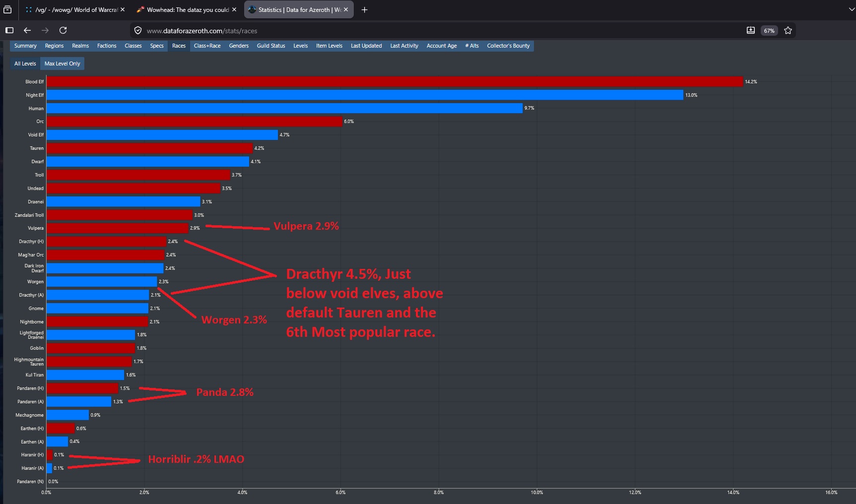Click the Lightforged Draenei 1.8% bar
The width and height of the screenshot is (856, 504).
(x=91, y=335)
